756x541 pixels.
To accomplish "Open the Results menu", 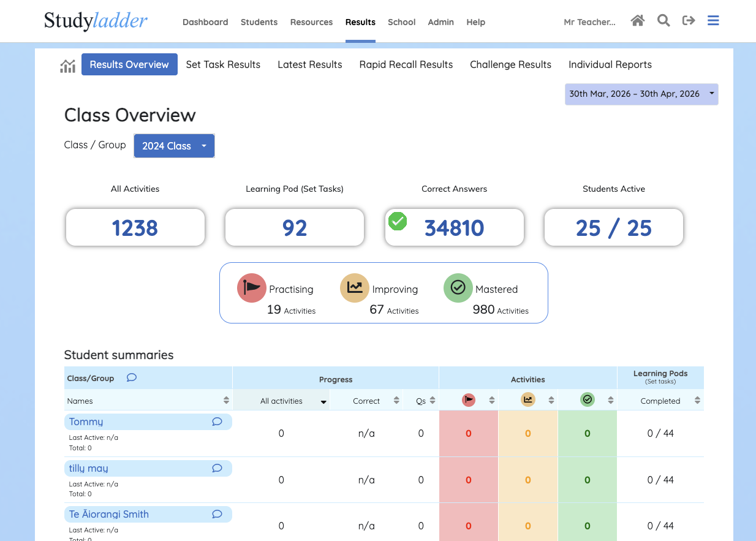I will tap(360, 22).
